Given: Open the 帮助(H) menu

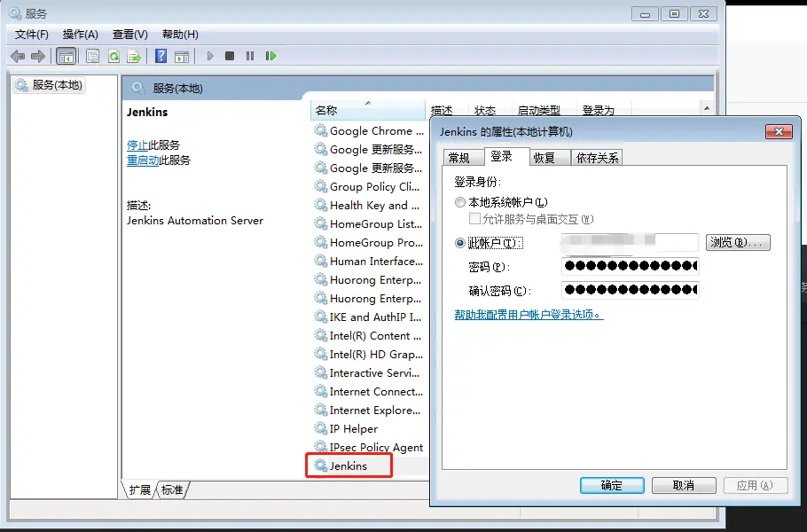Looking at the screenshot, I should click(x=180, y=35).
